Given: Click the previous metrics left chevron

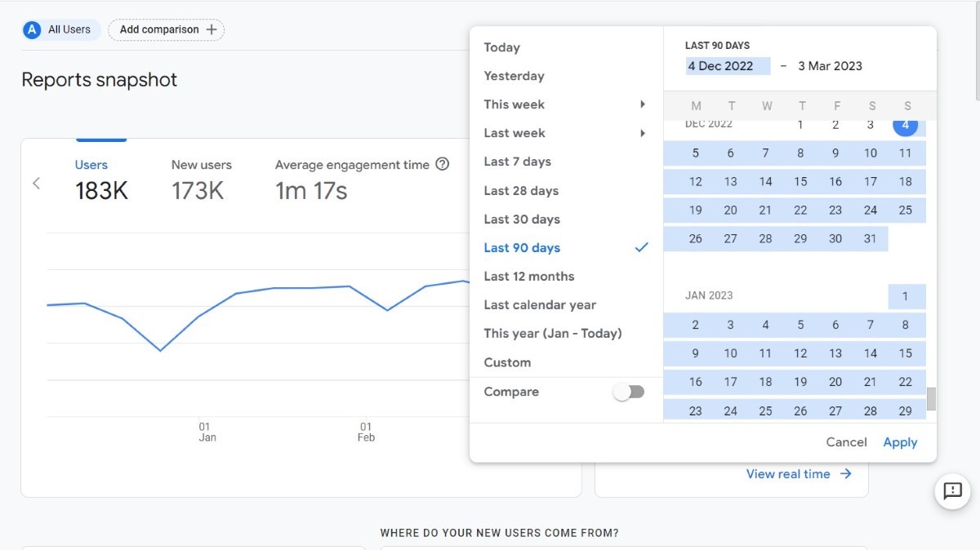Looking at the screenshot, I should tap(36, 183).
